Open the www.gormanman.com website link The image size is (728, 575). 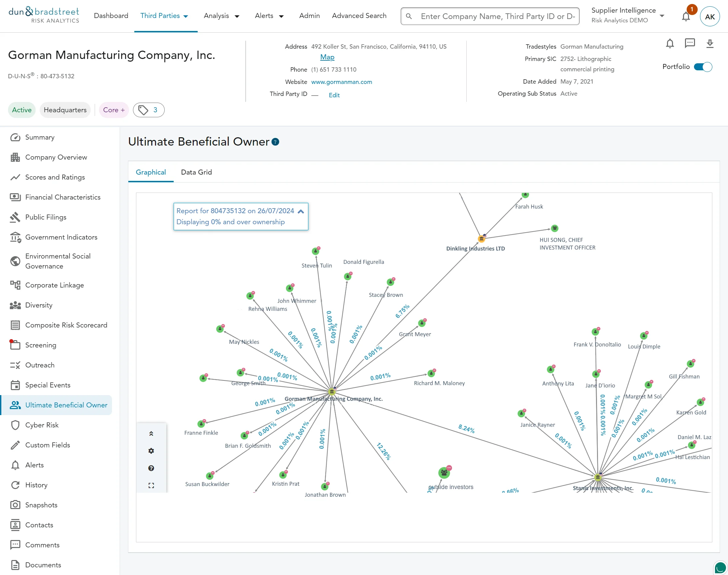pyautogui.click(x=342, y=82)
